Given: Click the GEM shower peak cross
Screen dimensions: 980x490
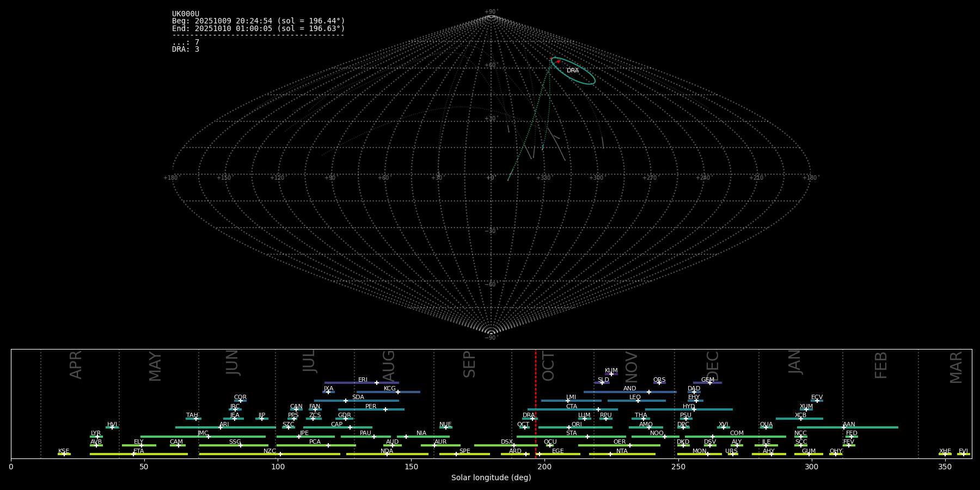Looking at the screenshot, I should coord(709,383).
